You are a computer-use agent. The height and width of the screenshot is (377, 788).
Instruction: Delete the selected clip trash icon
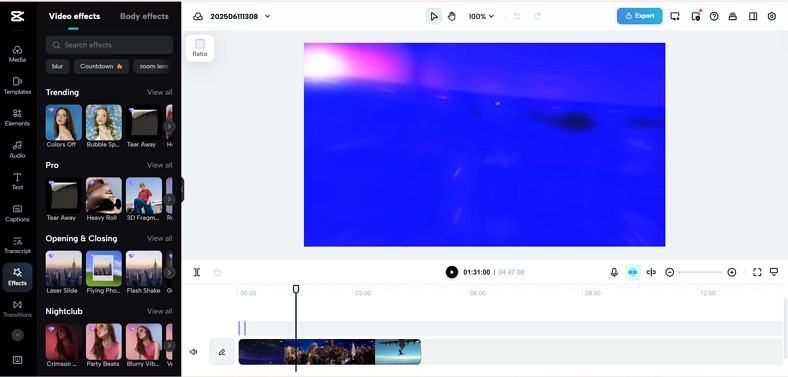217,272
